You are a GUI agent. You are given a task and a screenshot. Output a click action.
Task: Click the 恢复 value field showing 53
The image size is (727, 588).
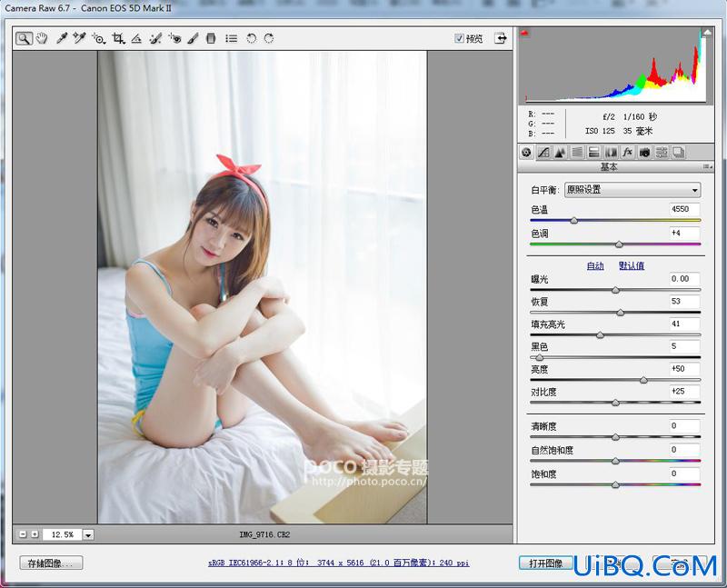(684, 302)
